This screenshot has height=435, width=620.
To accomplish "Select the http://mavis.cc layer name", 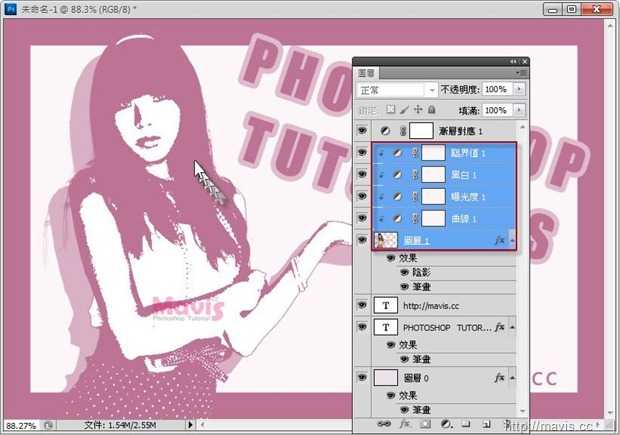I will pyautogui.click(x=431, y=306).
